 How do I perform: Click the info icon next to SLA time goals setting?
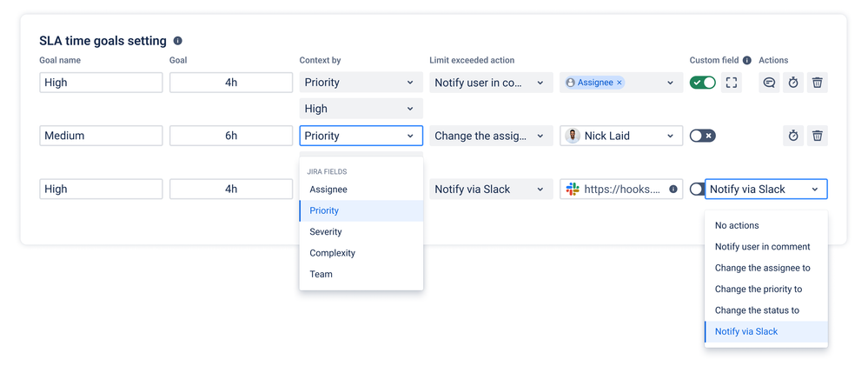pyautogui.click(x=178, y=41)
